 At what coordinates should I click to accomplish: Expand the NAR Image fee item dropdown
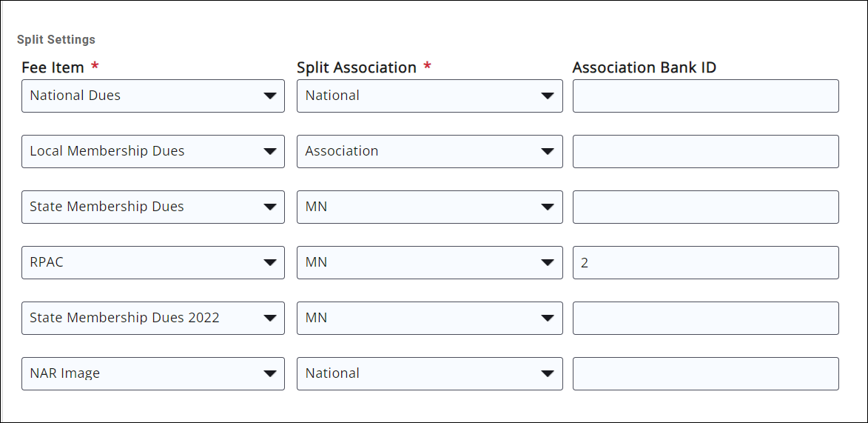tap(152, 373)
